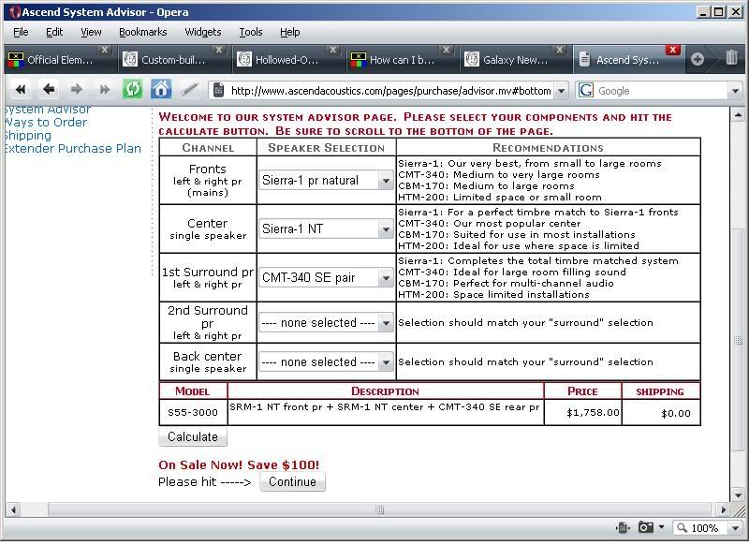
Task: Click the $0.00 shipping cell
Action: pyautogui.click(x=661, y=413)
